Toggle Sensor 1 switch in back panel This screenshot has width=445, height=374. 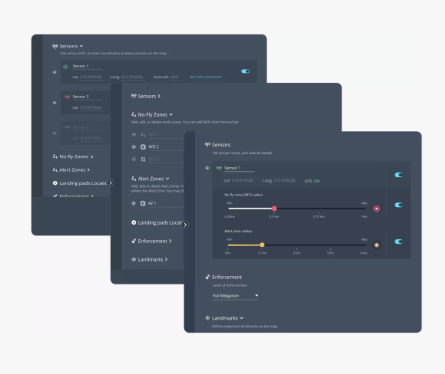click(x=245, y=71)
